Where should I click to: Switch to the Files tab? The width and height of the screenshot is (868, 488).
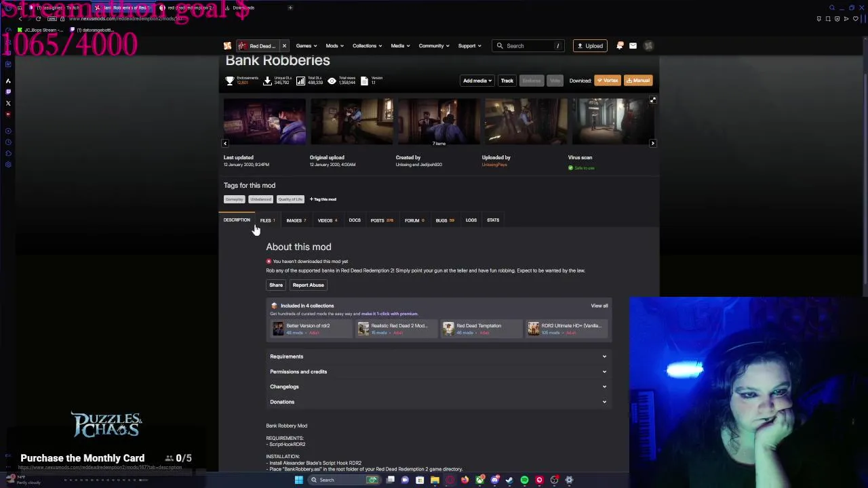[267, 220]
